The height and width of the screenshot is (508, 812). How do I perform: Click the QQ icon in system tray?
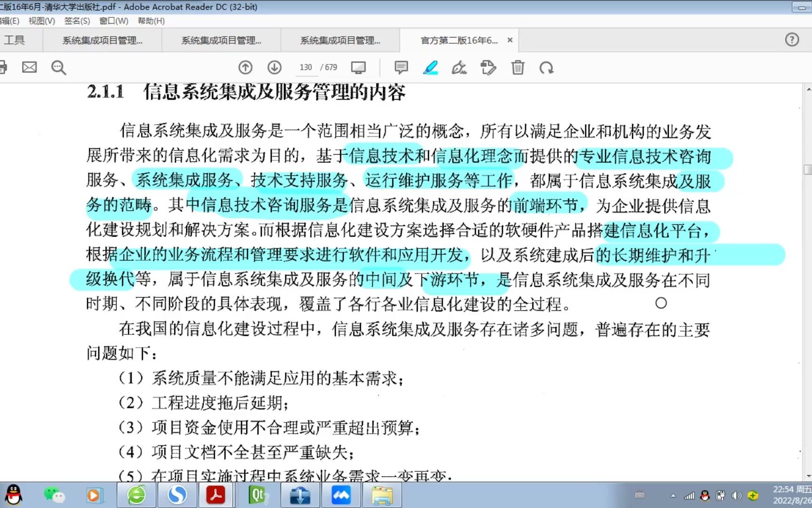[x=705, y=495]
